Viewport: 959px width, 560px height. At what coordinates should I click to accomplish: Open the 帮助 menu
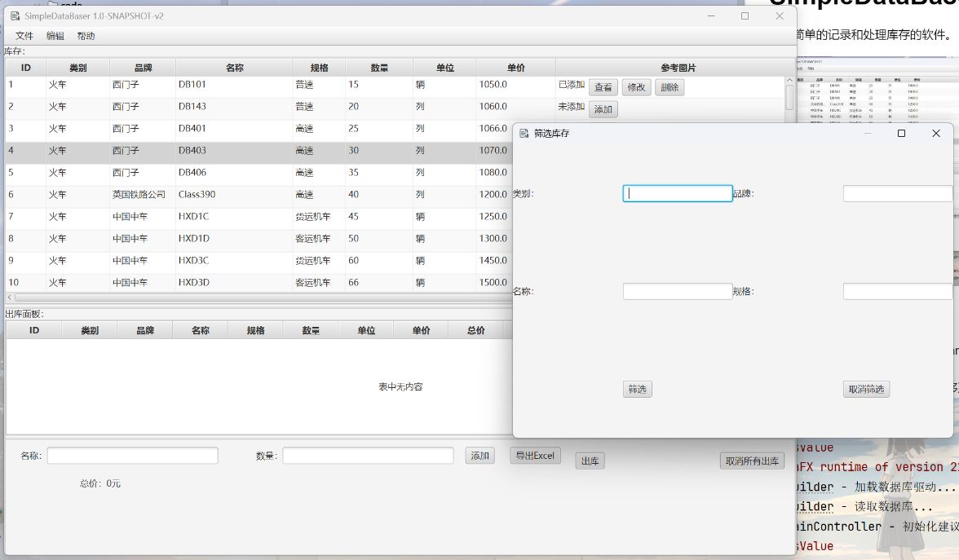(x=85, y=35)
